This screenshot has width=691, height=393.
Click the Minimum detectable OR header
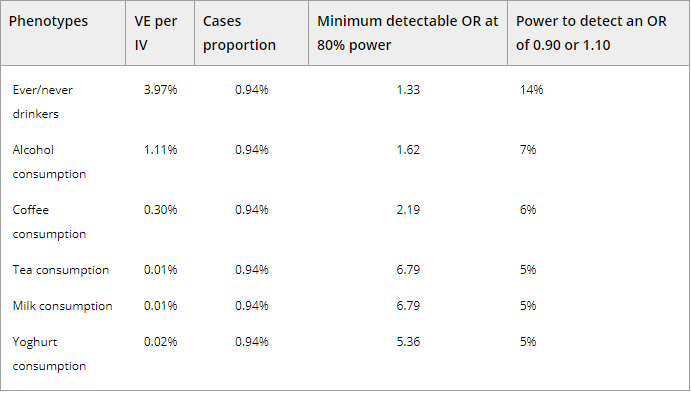(x=408, y=33)
